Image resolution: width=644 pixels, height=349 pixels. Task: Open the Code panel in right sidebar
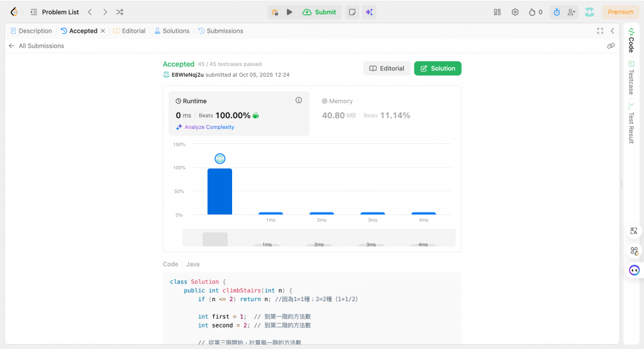point(631,40)
